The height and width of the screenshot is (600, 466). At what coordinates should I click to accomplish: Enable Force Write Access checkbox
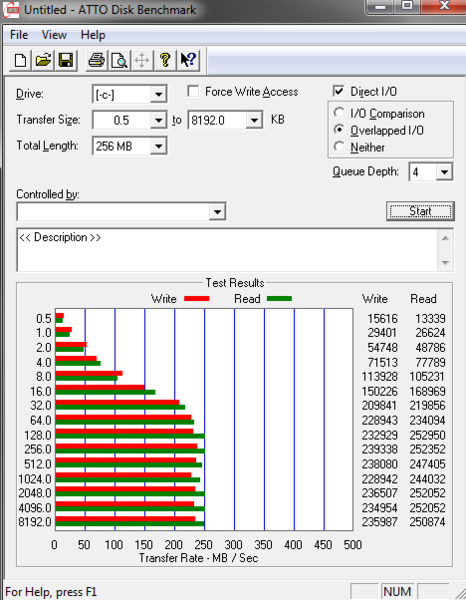click(x=193, y=91)
